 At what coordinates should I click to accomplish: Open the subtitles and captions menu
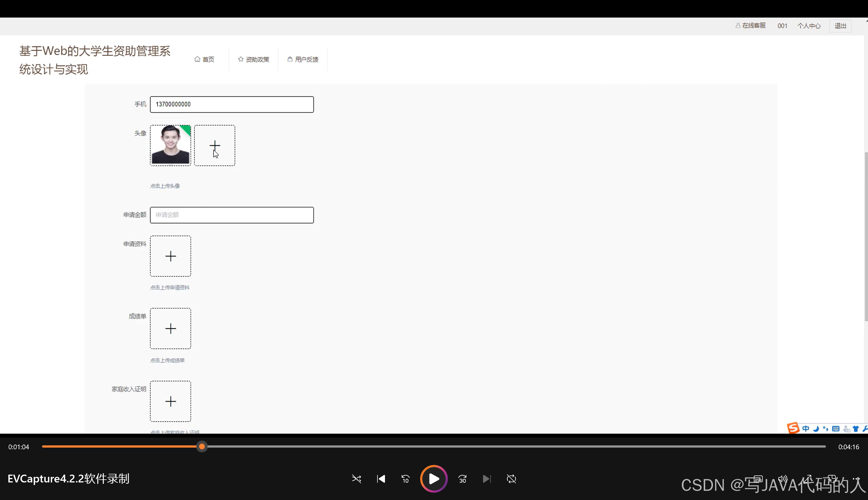tap(758, 479)
